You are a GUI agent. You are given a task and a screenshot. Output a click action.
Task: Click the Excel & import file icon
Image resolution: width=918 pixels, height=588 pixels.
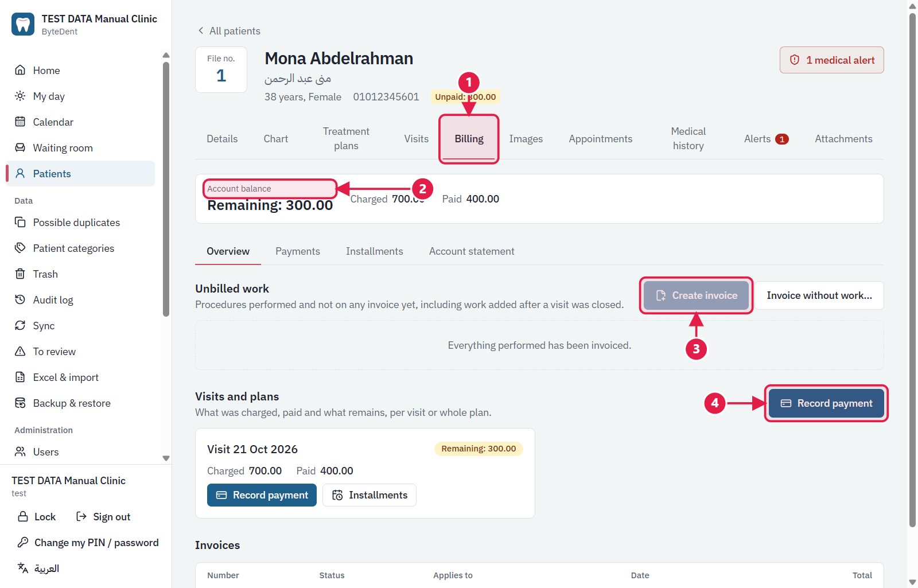20,377
